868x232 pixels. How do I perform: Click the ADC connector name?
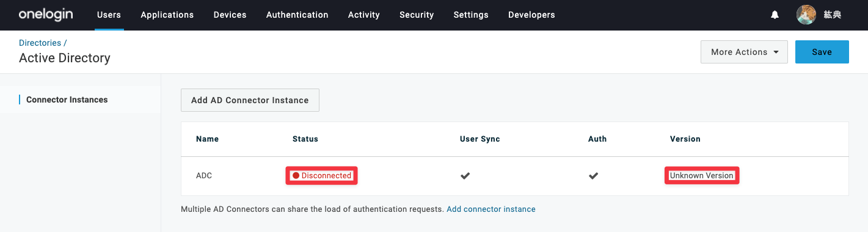(204, 176)
